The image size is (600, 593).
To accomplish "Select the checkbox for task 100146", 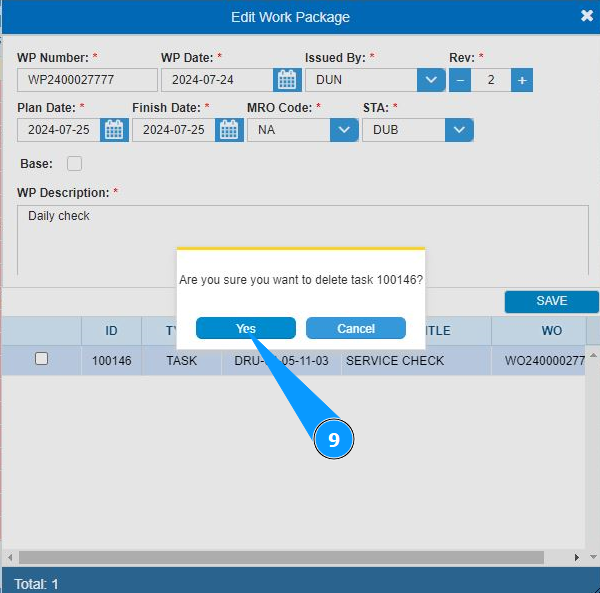I will point(41,359).
